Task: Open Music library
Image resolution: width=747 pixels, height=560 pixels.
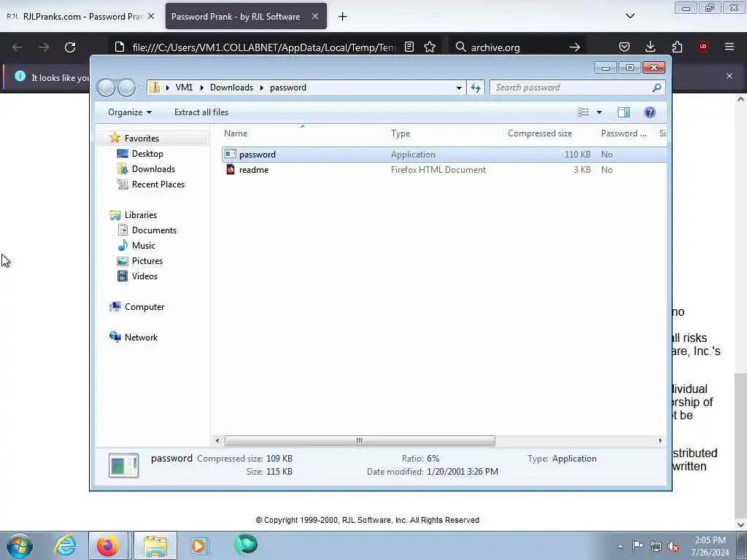Action: coord(144,245)
